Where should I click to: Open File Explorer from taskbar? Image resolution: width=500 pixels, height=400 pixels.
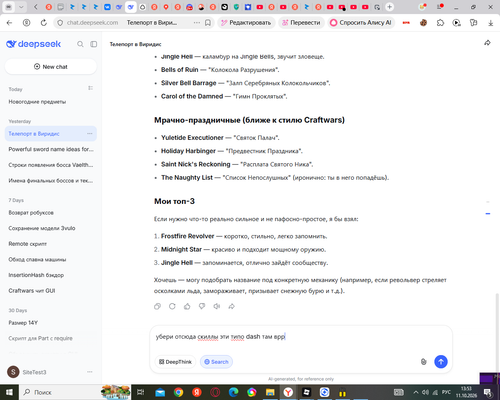coord(270,392)
